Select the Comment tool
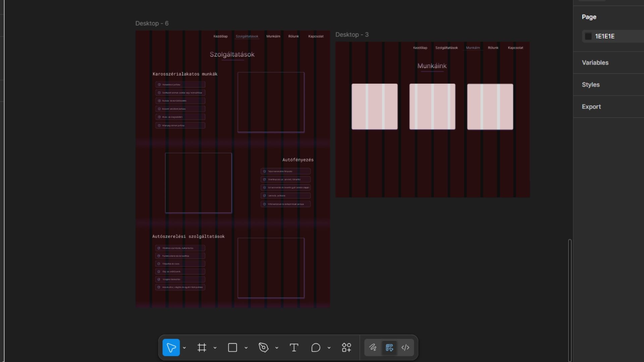The height and width of the screenshot is (362, 644). [x=316, y=348]
